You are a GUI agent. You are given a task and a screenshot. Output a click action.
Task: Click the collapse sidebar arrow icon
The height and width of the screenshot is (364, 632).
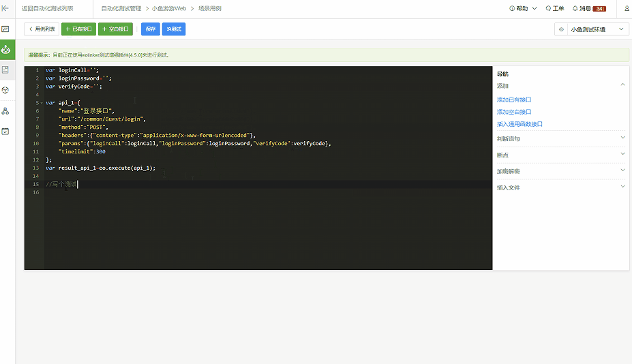coord(5,8)
